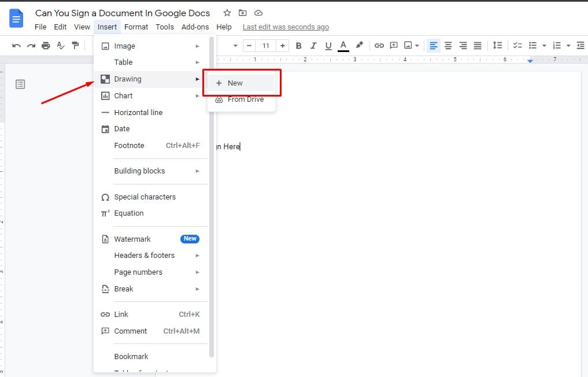
Task: Pick a text color with the A icon
Action: pyautogui.click(x=343, y=45)
